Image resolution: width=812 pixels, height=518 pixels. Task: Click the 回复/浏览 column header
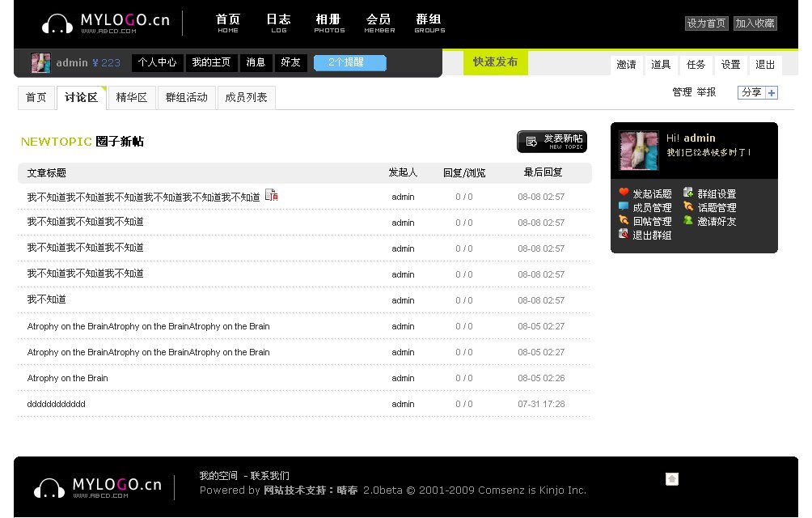click(464, 173)
